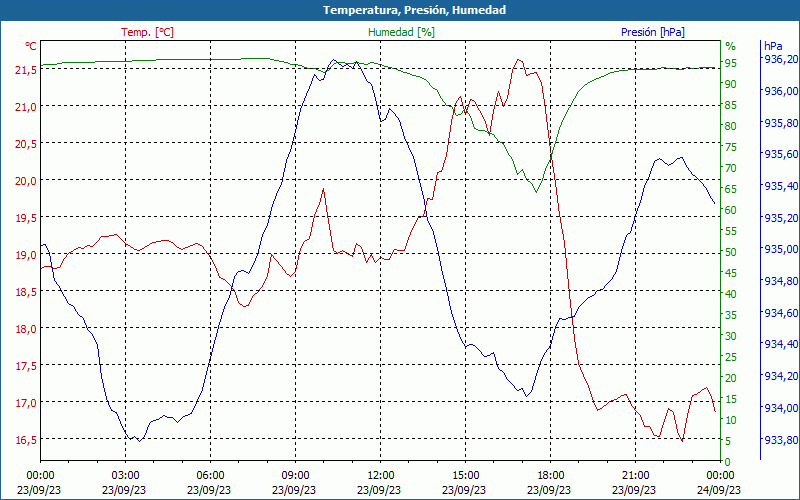800x500 pixels.
Task: Click pressure axis value 935,00
Action: pos(780,249)
